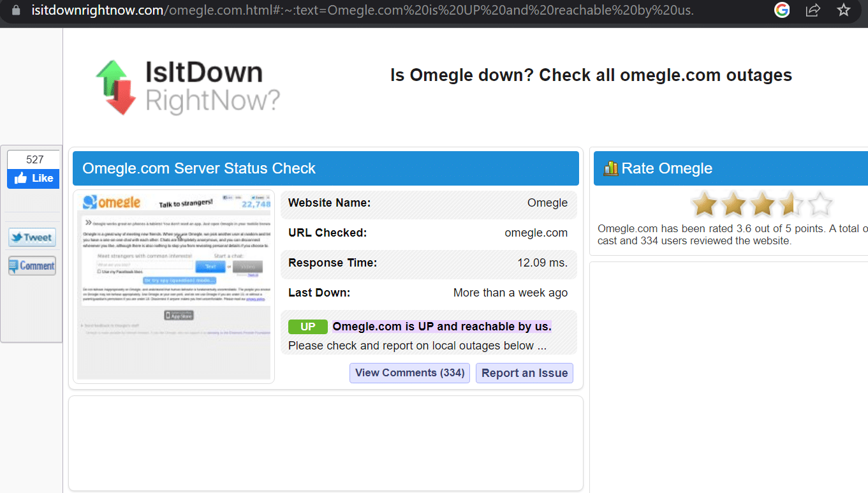
Task: Click the "Response Time:" label
Action: [332, 263]
